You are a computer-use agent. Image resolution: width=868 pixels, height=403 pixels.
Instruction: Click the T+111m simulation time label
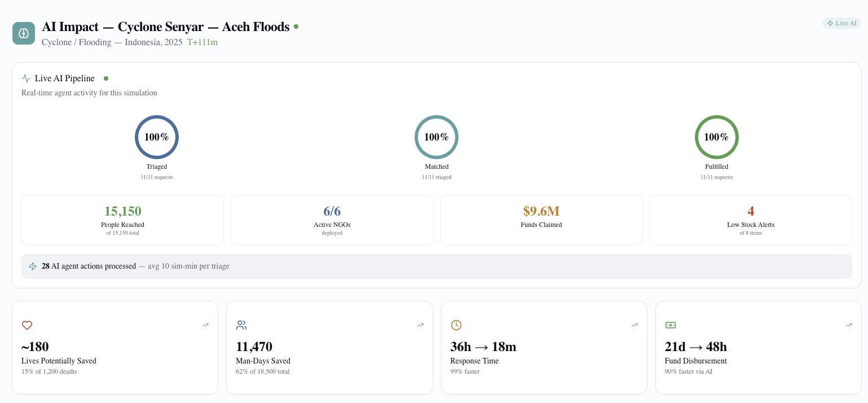(x=202, y=42)
